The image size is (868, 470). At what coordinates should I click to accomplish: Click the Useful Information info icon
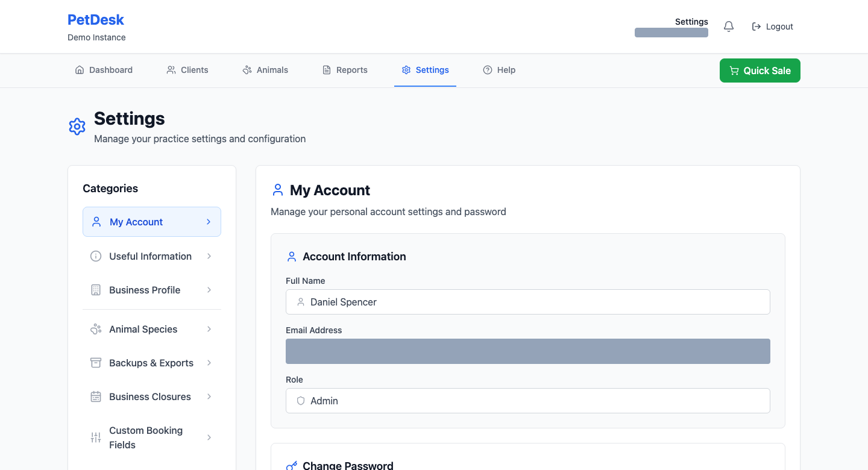pyautogui.click(x=96, y=256)
